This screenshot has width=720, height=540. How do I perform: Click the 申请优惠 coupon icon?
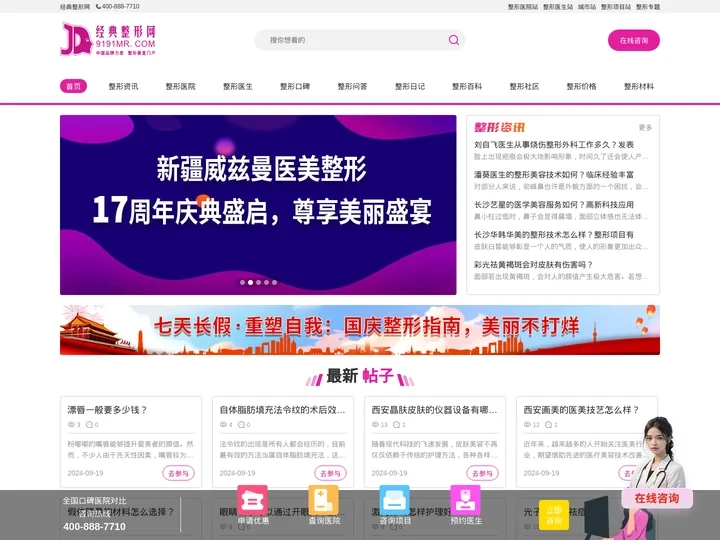[253, 500]
